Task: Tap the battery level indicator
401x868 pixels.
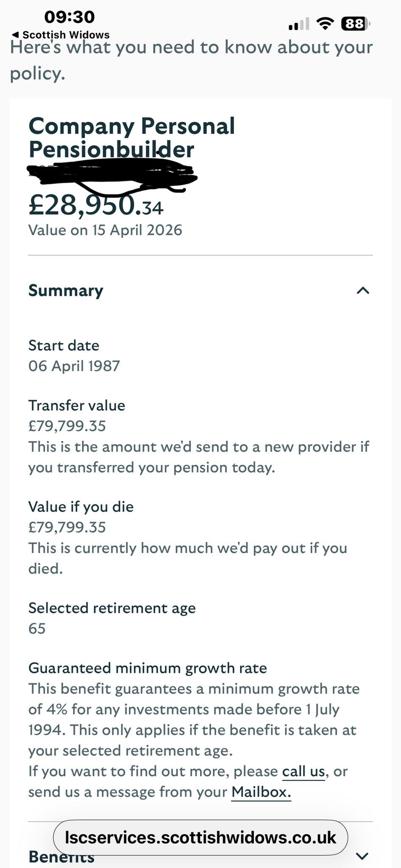Action: [x=356, y=24]
